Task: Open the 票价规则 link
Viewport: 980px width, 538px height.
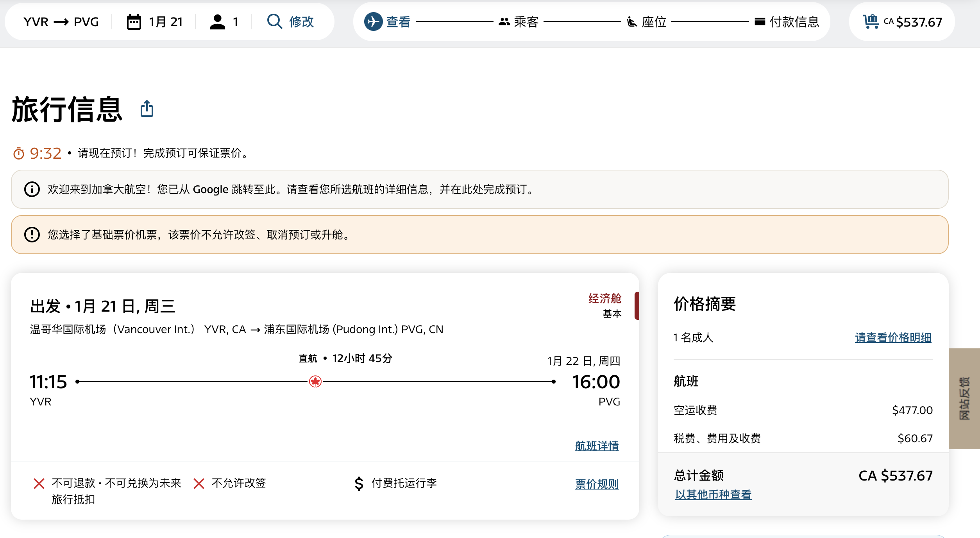Action: point(597,484)
